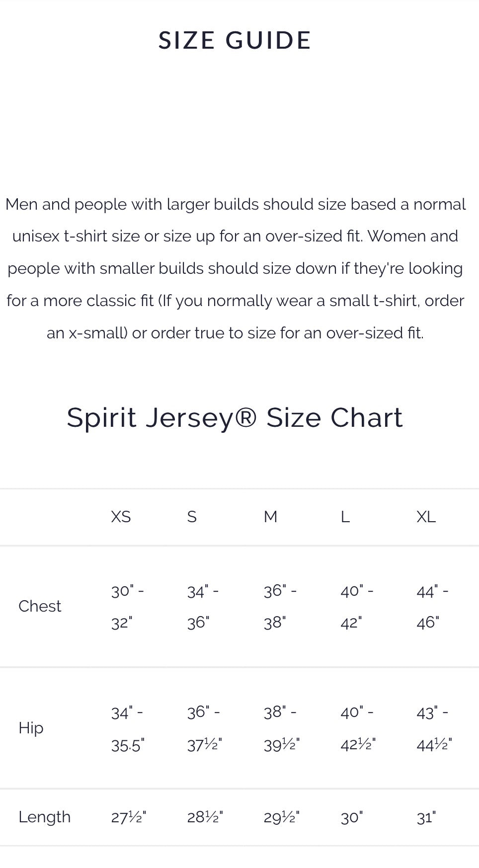Image resolution: width=479 pixels, height=868 pixels.
Task: Click S hip measurement 36" - 37½"
Action: tap(204, 728)
